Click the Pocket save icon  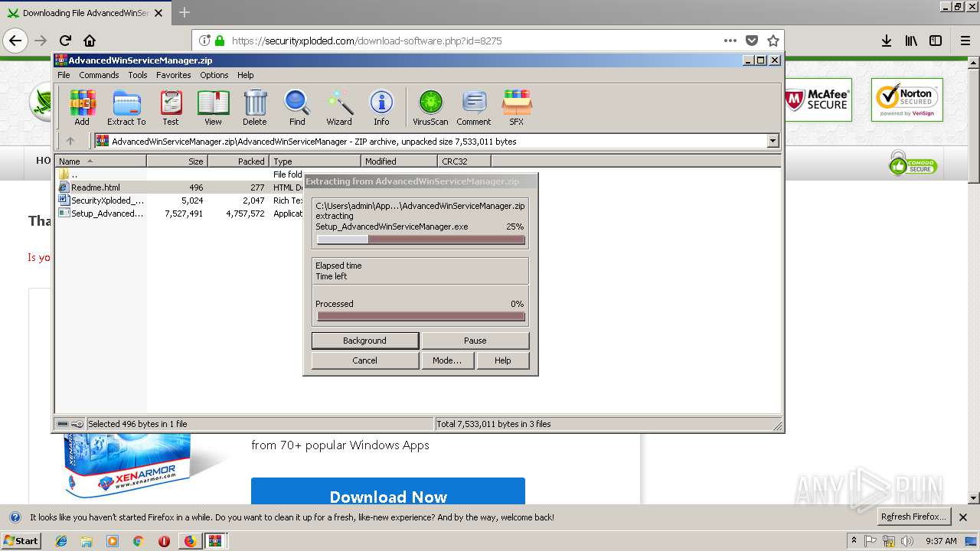click(x=752, y=41)
